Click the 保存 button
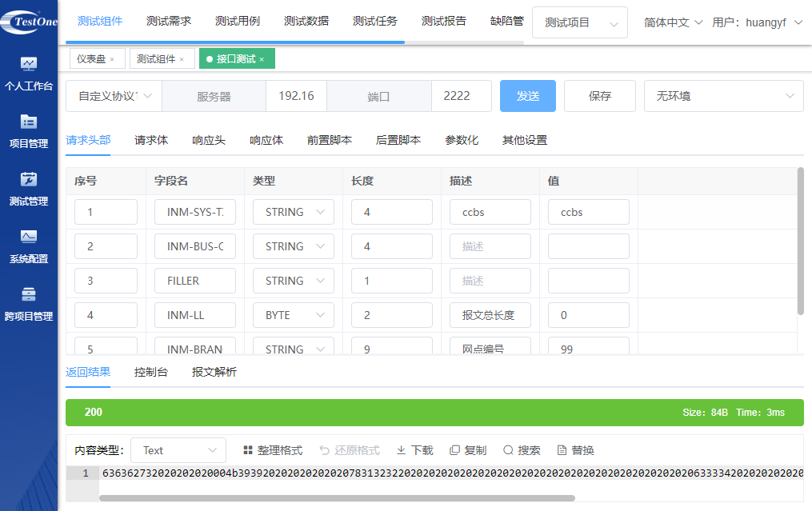The width and height of the screenshot is (812, 511). click(x=600, y=96)
